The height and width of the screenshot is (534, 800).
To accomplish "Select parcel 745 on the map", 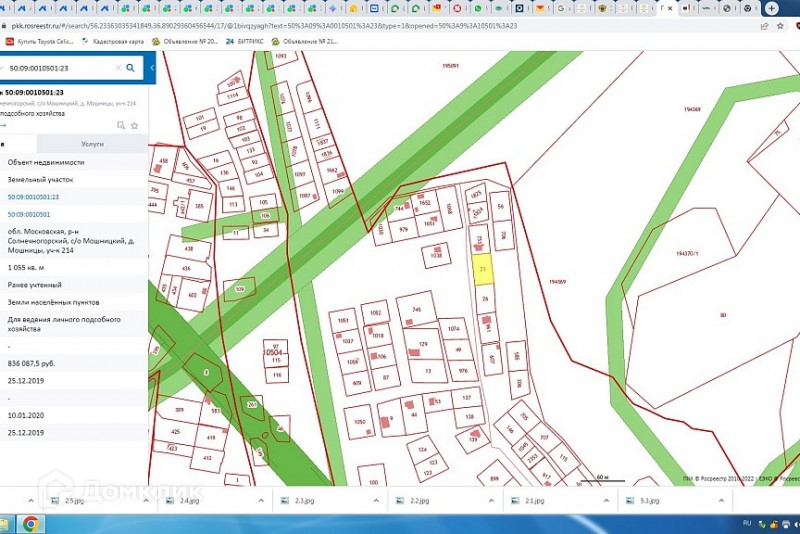I will click(x=416, y=310).
